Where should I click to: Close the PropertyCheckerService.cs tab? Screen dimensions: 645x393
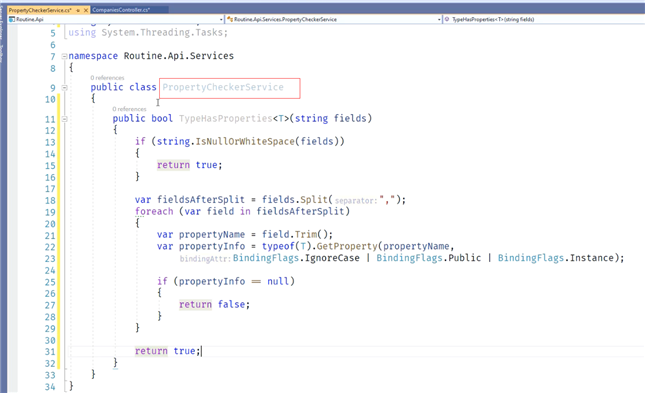(x=86, y=10)
